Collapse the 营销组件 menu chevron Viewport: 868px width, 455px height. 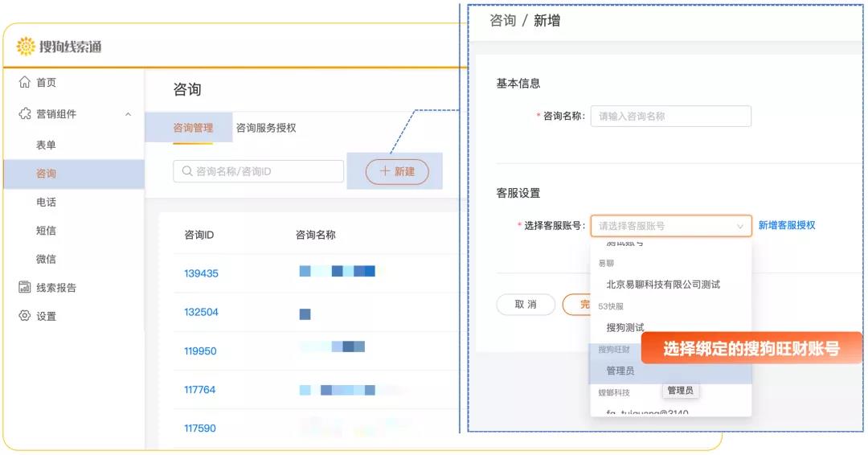point(128,114)
